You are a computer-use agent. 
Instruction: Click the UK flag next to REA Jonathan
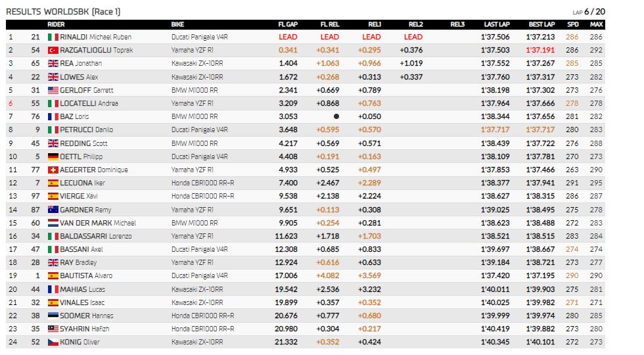click(53, 63)
